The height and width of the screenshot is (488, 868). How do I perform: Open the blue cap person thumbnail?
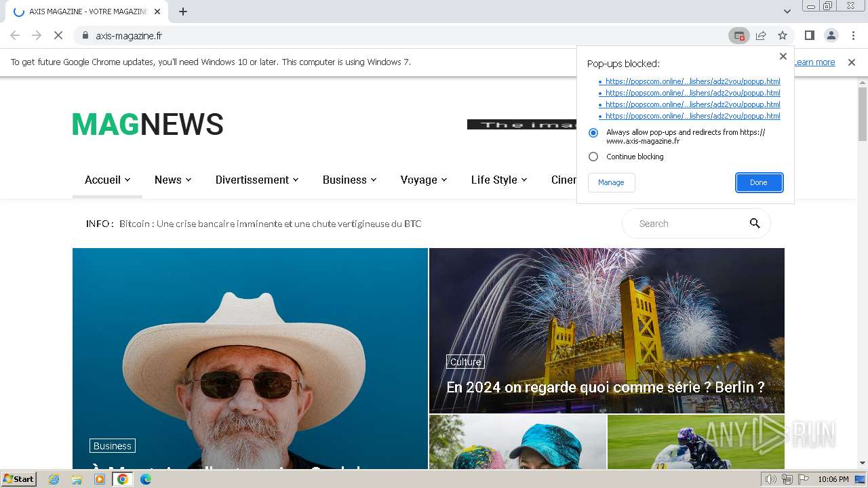517,442
